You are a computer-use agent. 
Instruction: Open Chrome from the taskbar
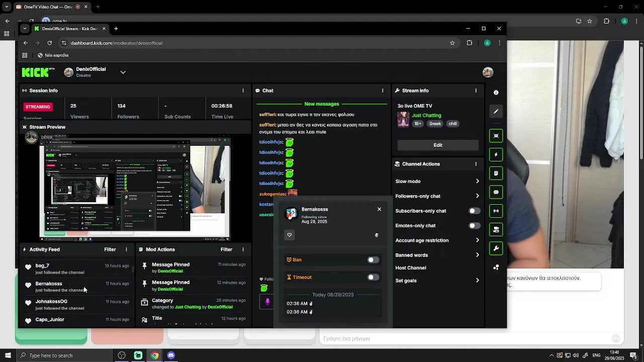(x=154, y=355)
